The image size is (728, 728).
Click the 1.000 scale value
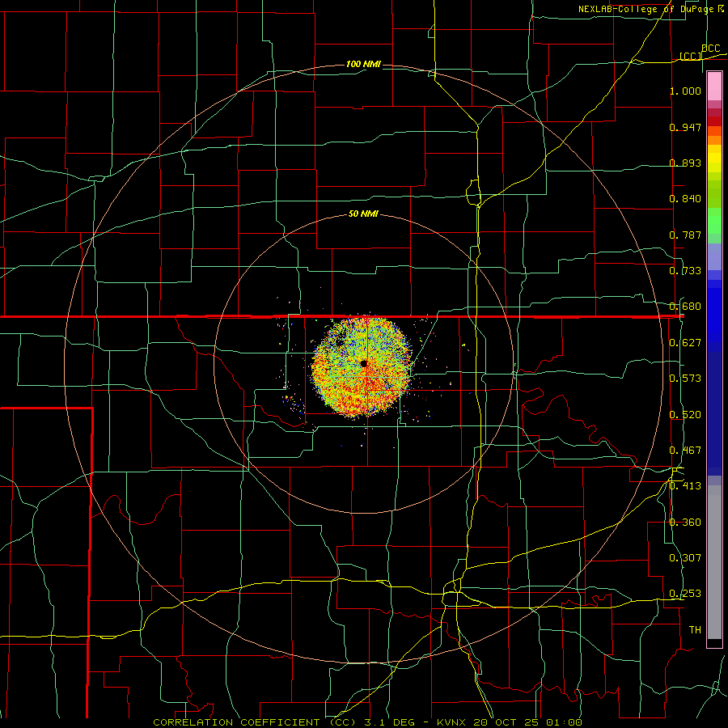[685, 91]
